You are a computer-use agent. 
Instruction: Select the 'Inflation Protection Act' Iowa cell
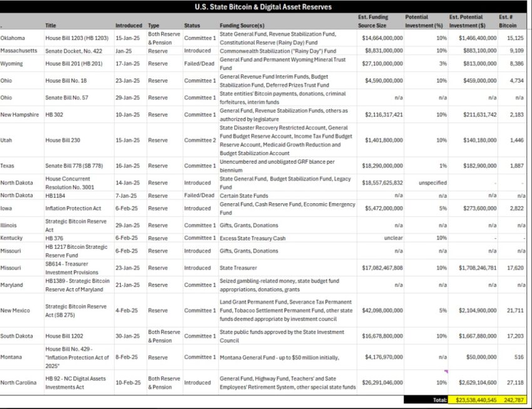tap(79, 208)
